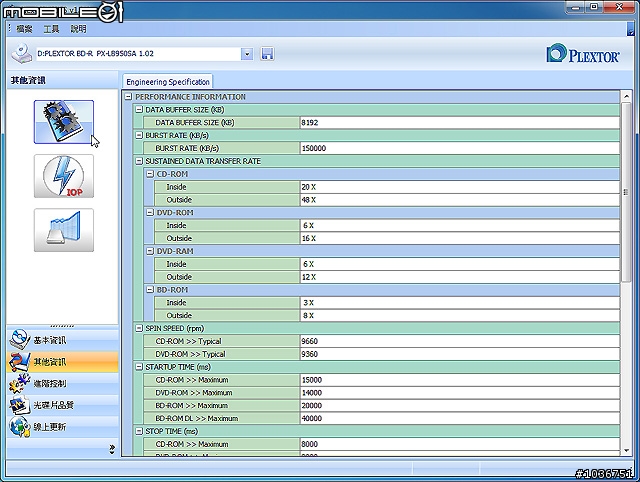Click the vertical scrollbar thumb
Screen dimensions: 640x482
pyautogui.click(x=626, y=192)
